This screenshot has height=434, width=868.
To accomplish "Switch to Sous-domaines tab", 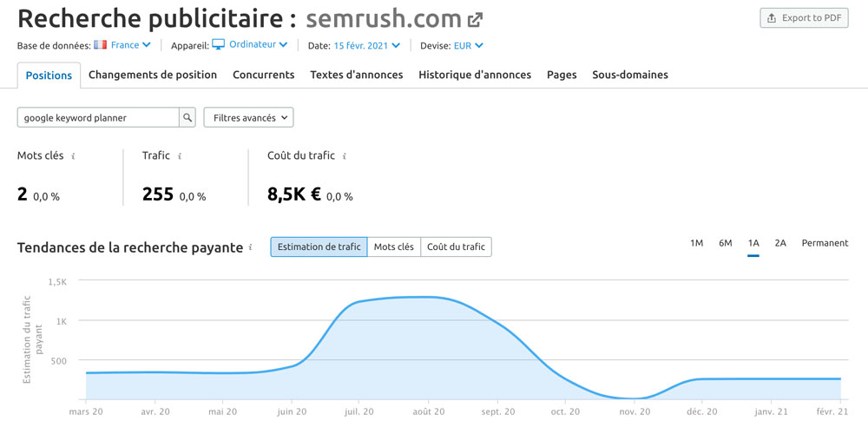I will (x=630, y=75).
